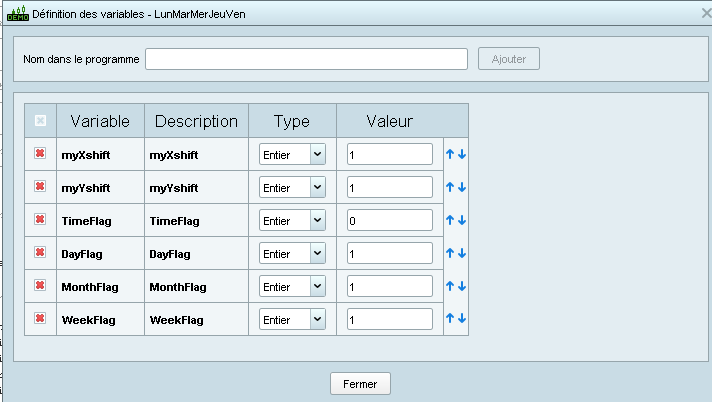
Task: Click the delete-all icon in table header
Action: click(40, 121)
